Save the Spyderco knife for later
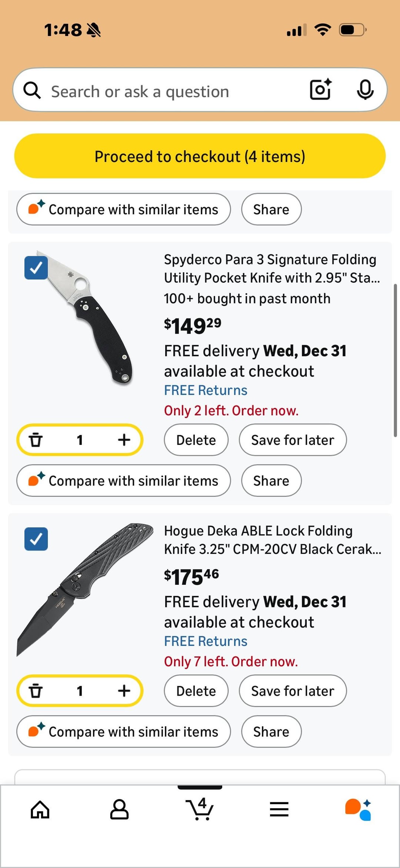The height and width of the screenshot is (868, 400). (293, 440)
